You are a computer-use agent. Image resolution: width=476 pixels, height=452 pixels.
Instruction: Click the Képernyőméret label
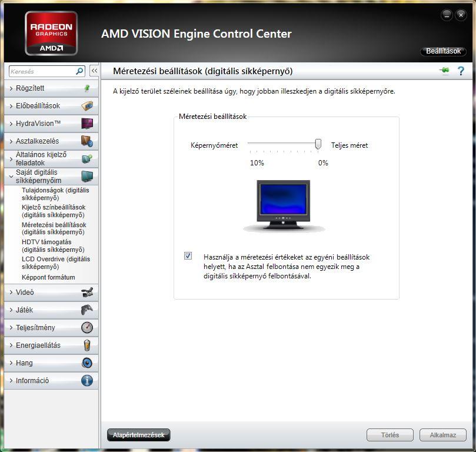click(x=214, y=145)
